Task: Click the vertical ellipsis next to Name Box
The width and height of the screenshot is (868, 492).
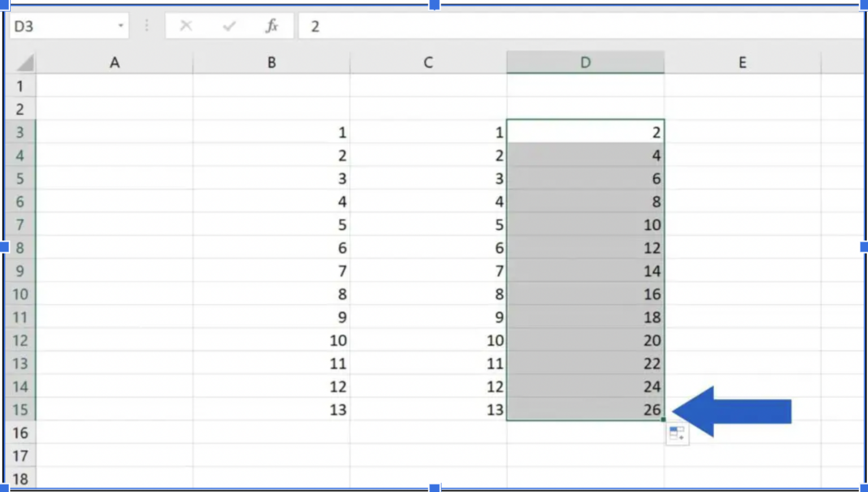Action: pyautogui.click(x=146, y=25)
